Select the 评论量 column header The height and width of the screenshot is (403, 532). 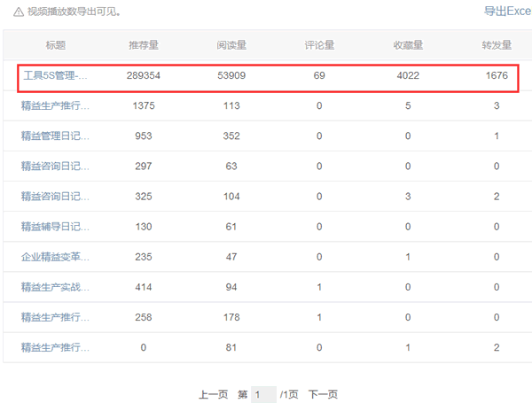319,45
